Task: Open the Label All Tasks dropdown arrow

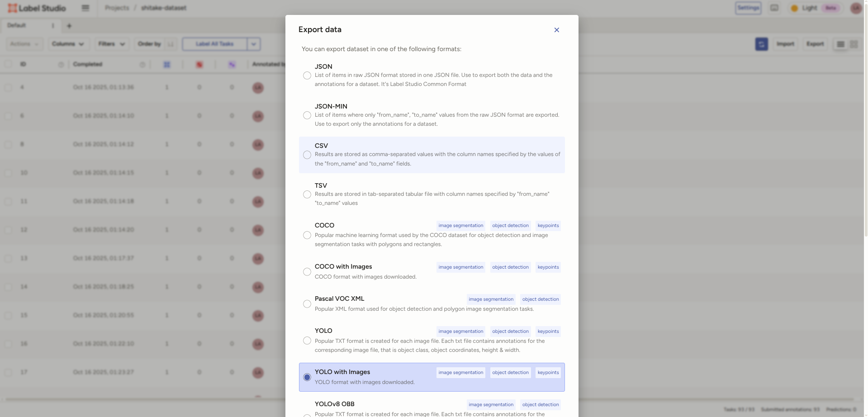Action: click(x=253, y=44)
